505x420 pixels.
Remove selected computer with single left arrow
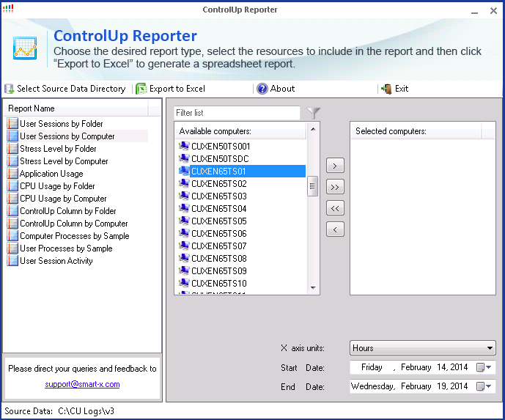click(x=335, y=229)
